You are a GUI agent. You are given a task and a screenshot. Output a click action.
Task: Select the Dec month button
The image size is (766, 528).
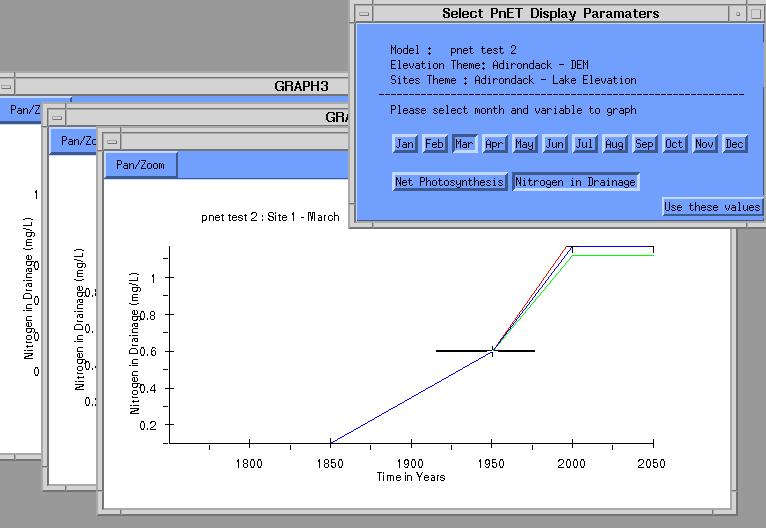point(734,144)
